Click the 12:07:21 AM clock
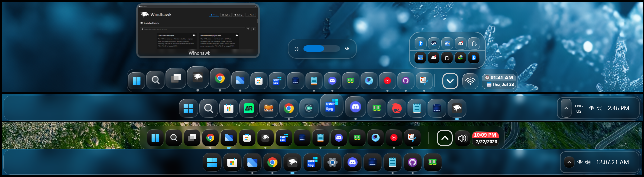The image size is (644, 177). (x=612, y=162)
